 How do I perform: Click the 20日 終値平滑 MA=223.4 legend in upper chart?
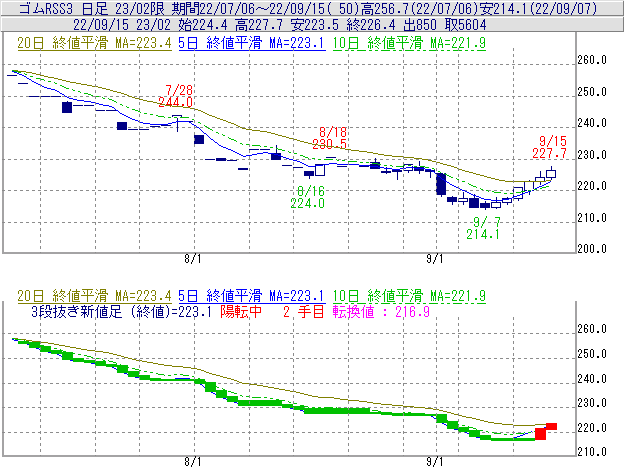94,43
